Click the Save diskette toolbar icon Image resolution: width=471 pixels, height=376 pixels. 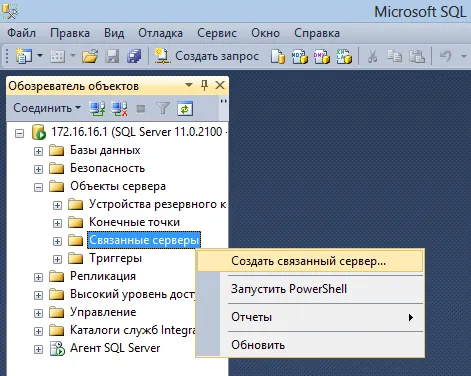112,56
